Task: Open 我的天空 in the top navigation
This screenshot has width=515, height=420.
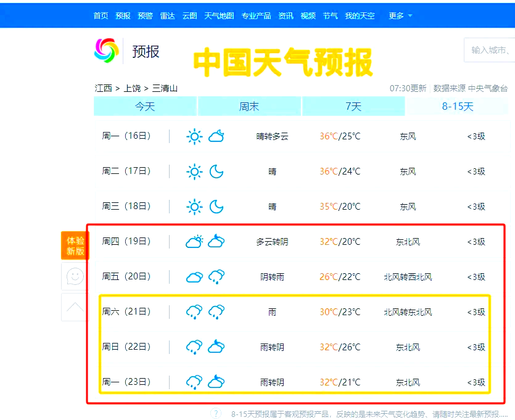Action: (x=360, y=16)
